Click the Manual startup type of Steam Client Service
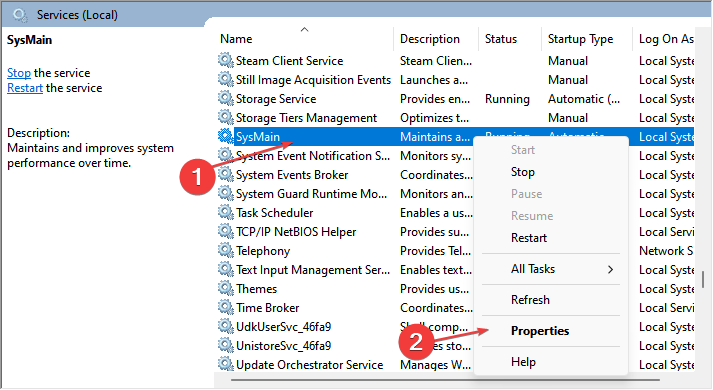The height and width of the screenshot is (390, 713). (568, 60)
